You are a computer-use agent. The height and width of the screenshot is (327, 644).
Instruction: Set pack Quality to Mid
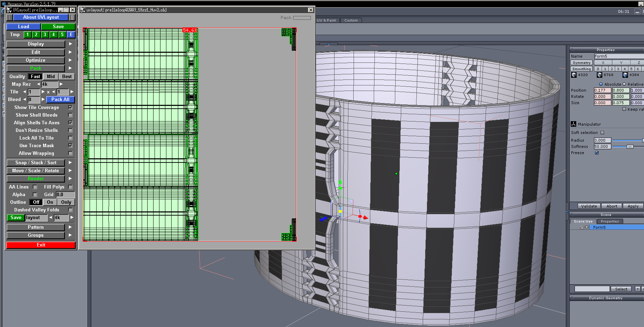tap(51, 77)
